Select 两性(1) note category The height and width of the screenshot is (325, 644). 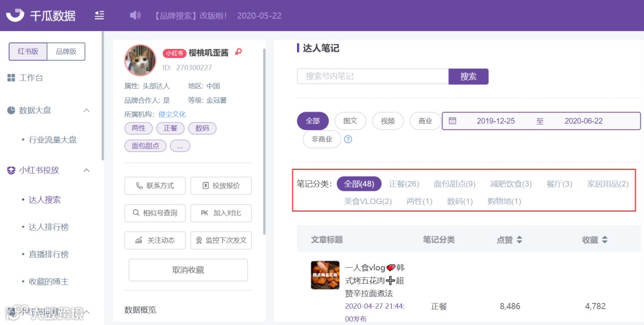[x=419, y=202]
